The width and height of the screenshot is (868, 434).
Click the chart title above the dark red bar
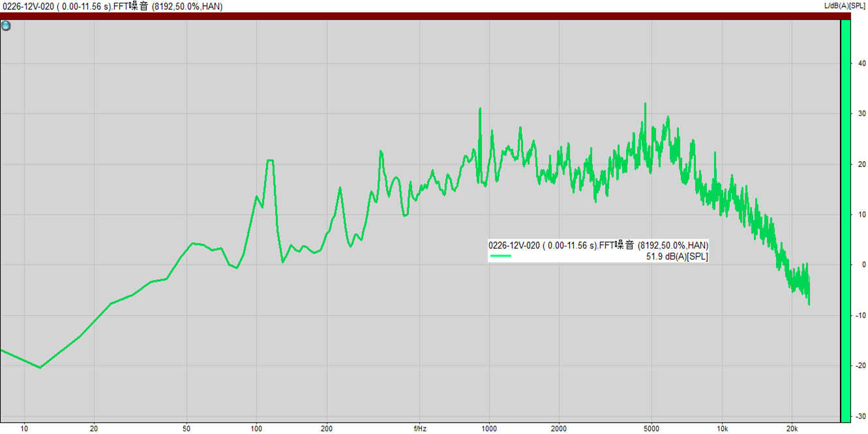[112, 7]
